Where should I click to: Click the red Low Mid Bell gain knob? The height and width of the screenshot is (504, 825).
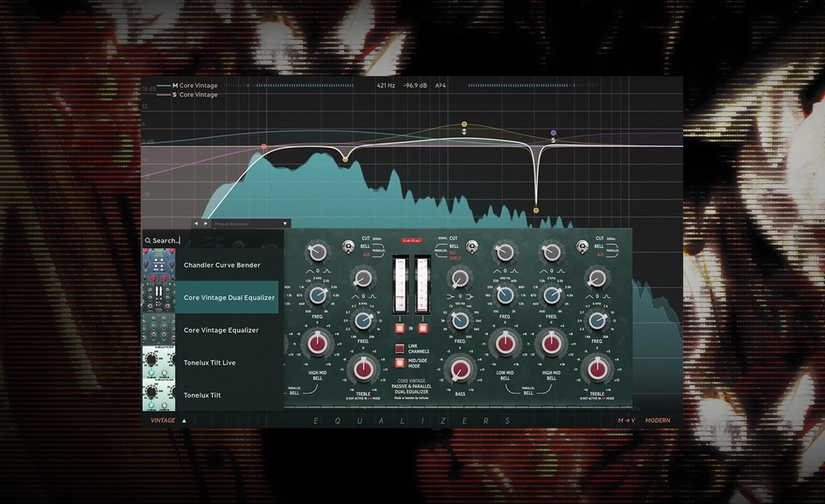505,343
